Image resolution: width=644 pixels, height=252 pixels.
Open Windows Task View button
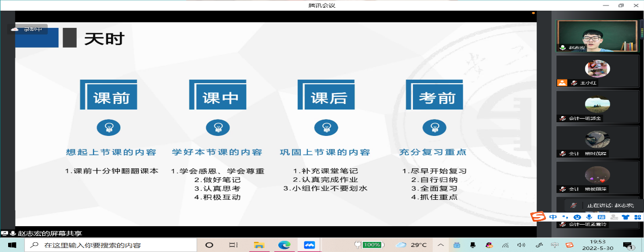[x=233, y=245]
